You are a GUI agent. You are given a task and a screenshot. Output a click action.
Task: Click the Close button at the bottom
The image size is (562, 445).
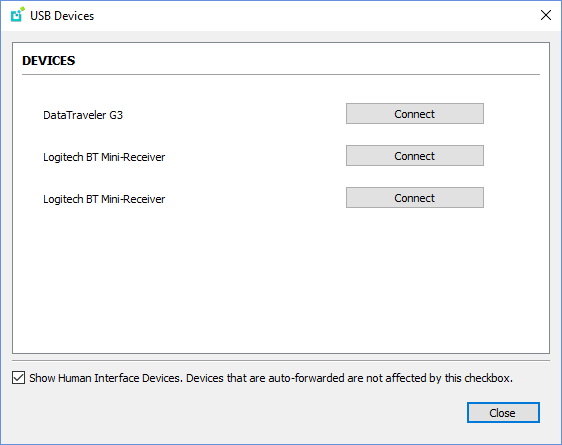[x=503, y=413]
